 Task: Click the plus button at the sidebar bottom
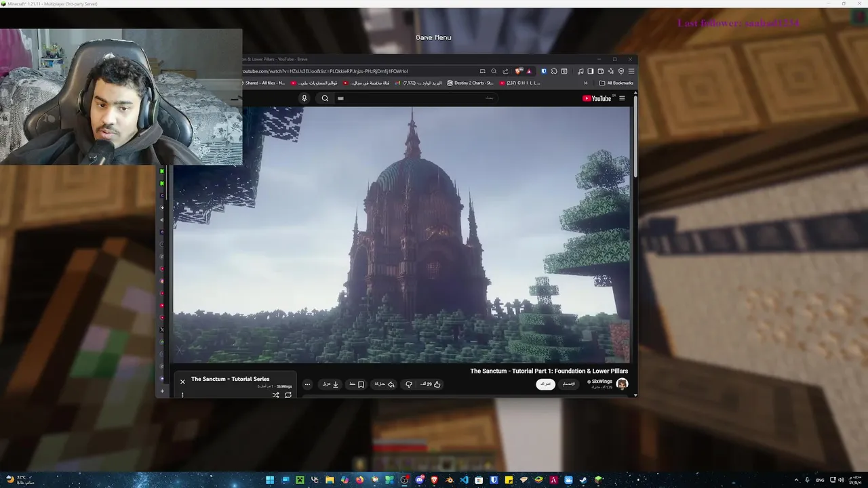click(x=161, y=391)
